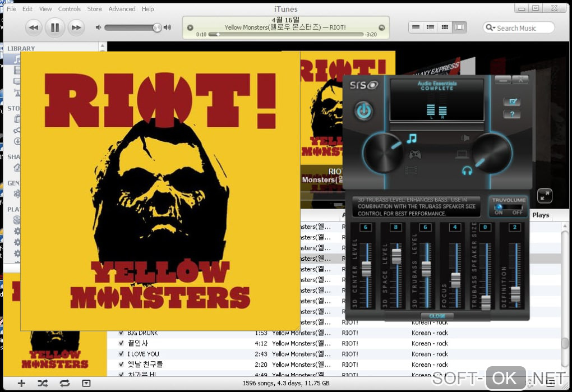
Task: Switch to album list view
Action: pos(430,27)
